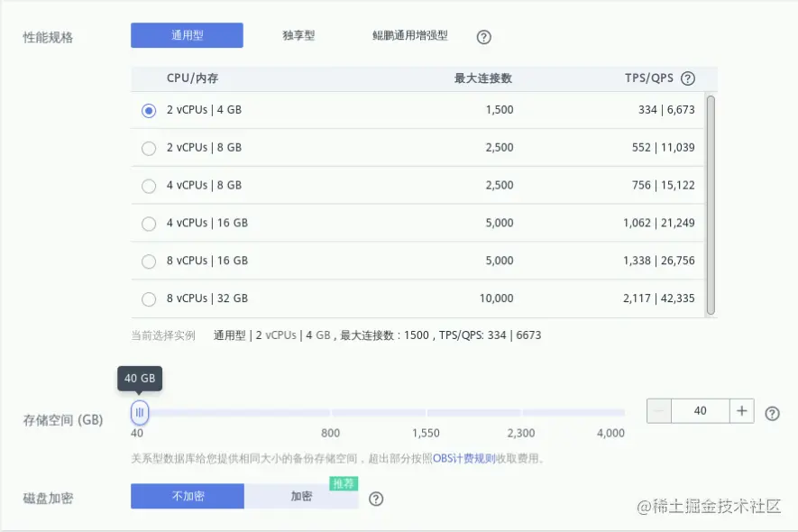Click the 1,500 max connections cell
The height and width of the screenshot is (532, 798).
[x=500, y=110]
